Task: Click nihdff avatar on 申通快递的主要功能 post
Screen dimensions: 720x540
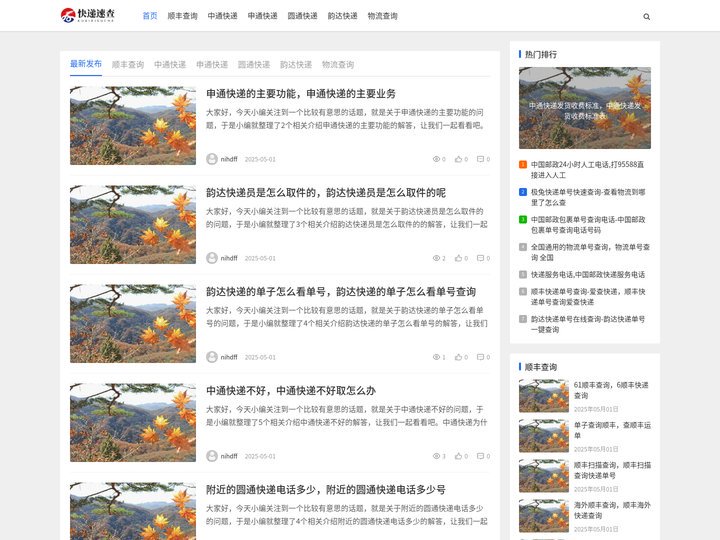Action: coord(212,159)
